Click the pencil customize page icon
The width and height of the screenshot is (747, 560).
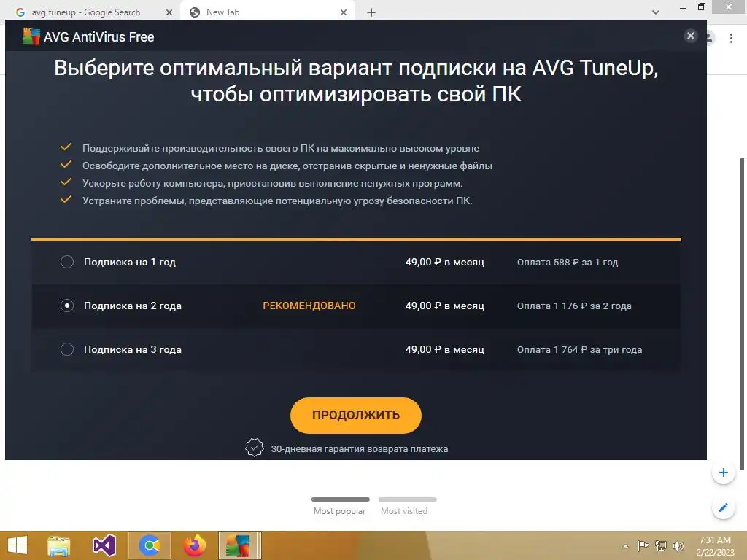pyautogui.click(x=724, y=507)
